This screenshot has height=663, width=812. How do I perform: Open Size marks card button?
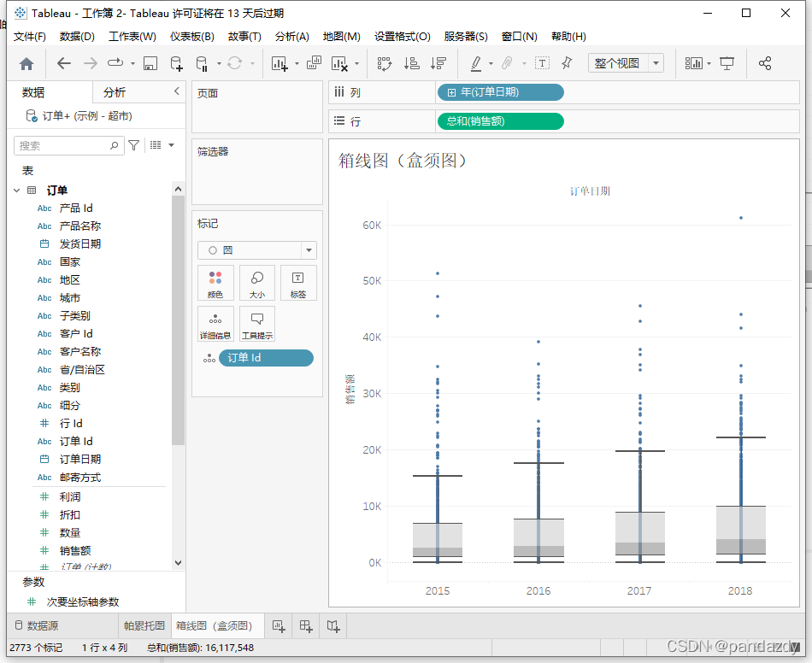coord(257,283)
